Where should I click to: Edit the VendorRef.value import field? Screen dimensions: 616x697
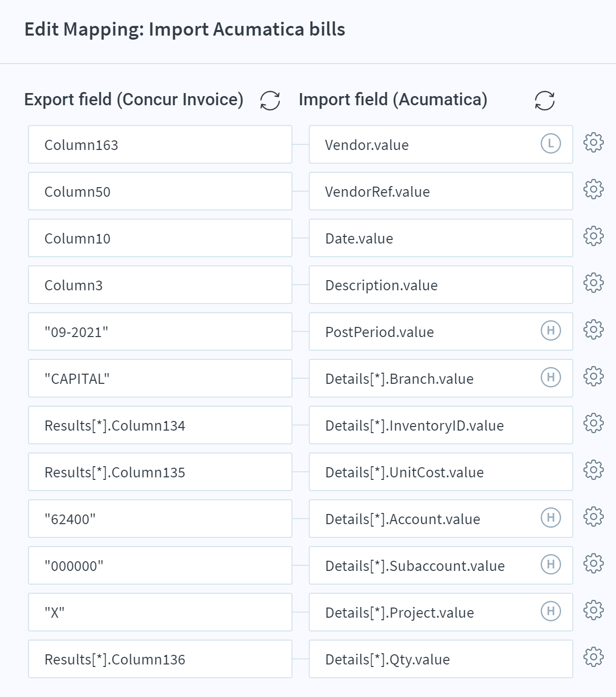click(441, 191)
